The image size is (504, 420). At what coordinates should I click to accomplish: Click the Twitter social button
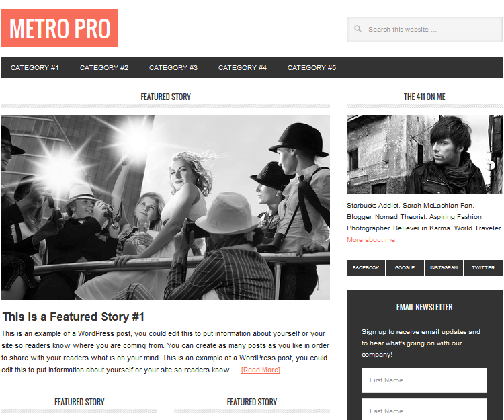483,267
